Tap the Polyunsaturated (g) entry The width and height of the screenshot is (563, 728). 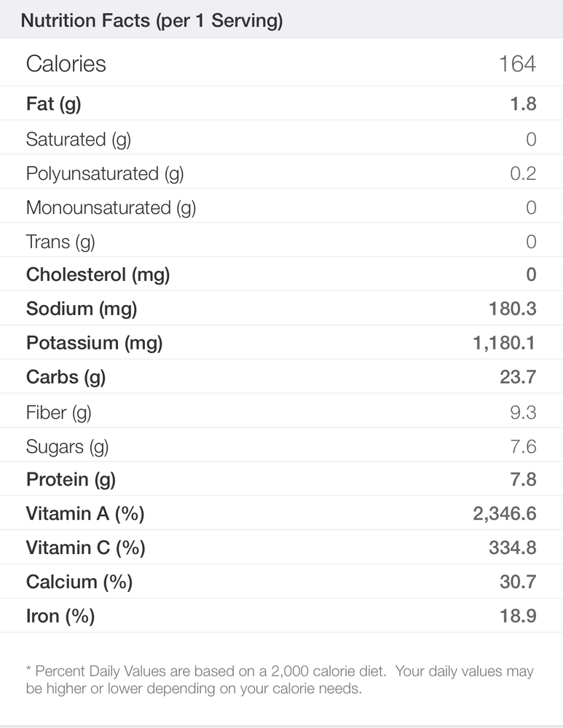(x=281, y=172)
